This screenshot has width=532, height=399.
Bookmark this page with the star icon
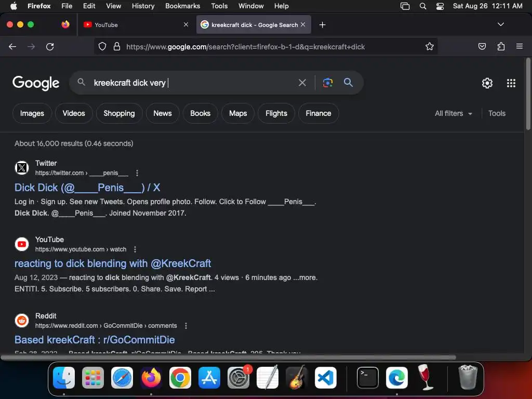(430, 46)
